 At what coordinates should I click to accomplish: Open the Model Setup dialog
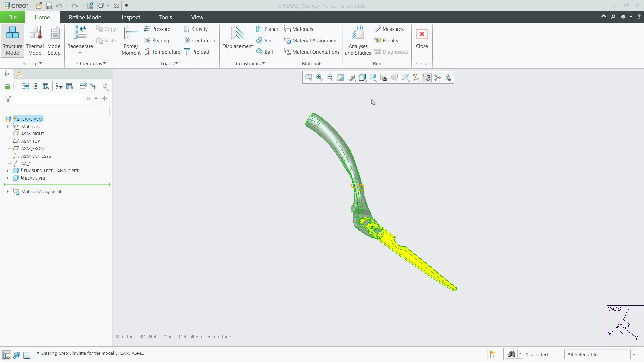54,41
